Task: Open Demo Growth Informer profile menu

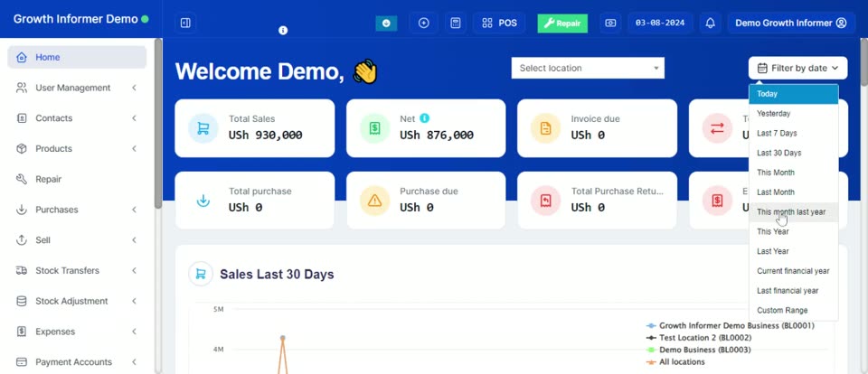Action: tap(791, 23)
